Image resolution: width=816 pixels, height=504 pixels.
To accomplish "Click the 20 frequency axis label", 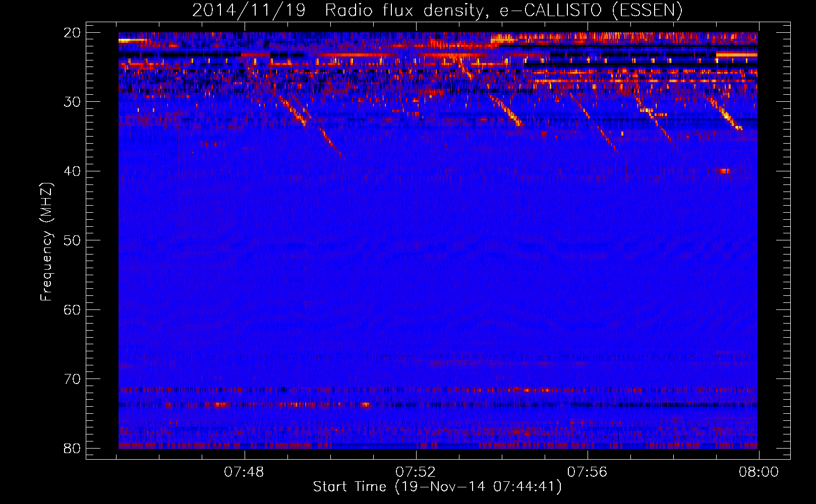I will pyautogui.click(x=72, y=33).
